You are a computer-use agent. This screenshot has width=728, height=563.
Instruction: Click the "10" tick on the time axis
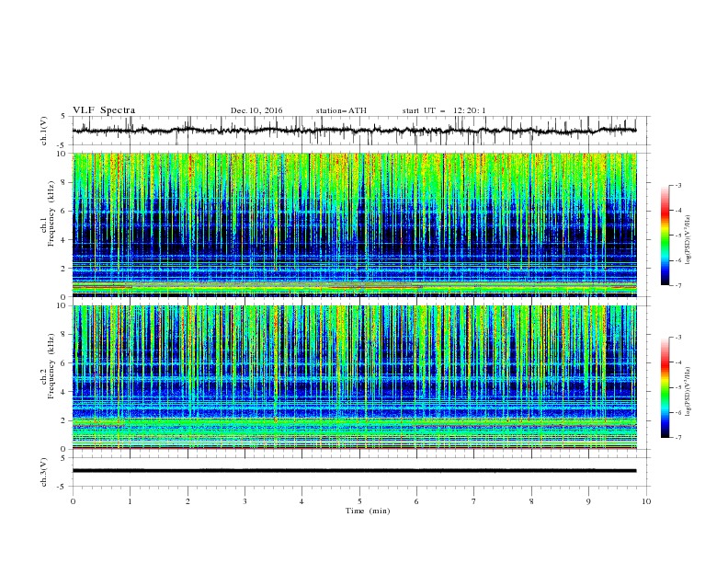(x=646, y=501)
